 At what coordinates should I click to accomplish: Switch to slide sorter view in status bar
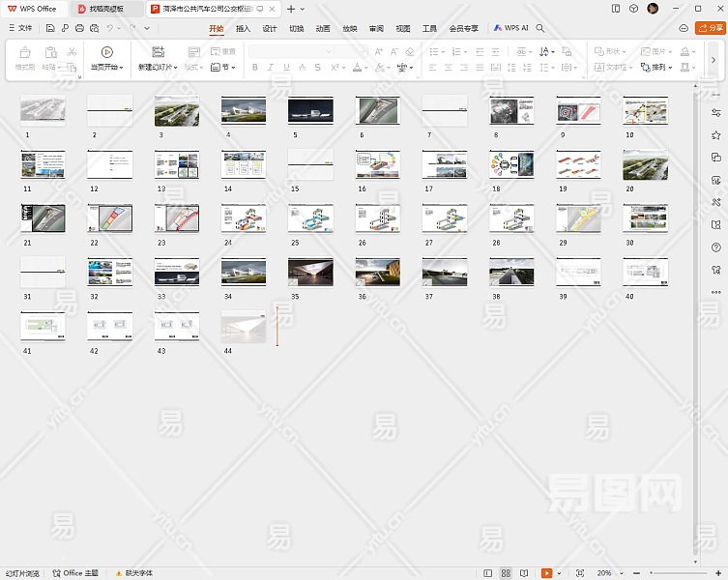506,573
